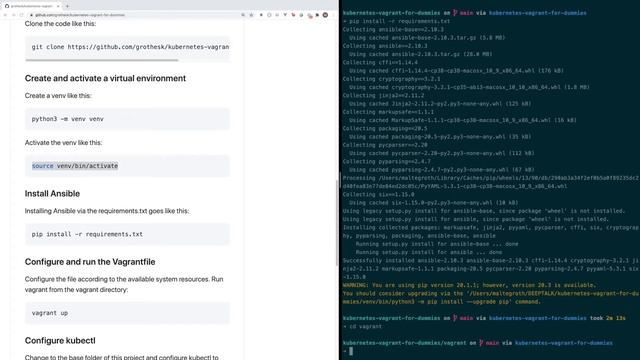Click the browser page vertical scrollbar

[x=337, y=222]
